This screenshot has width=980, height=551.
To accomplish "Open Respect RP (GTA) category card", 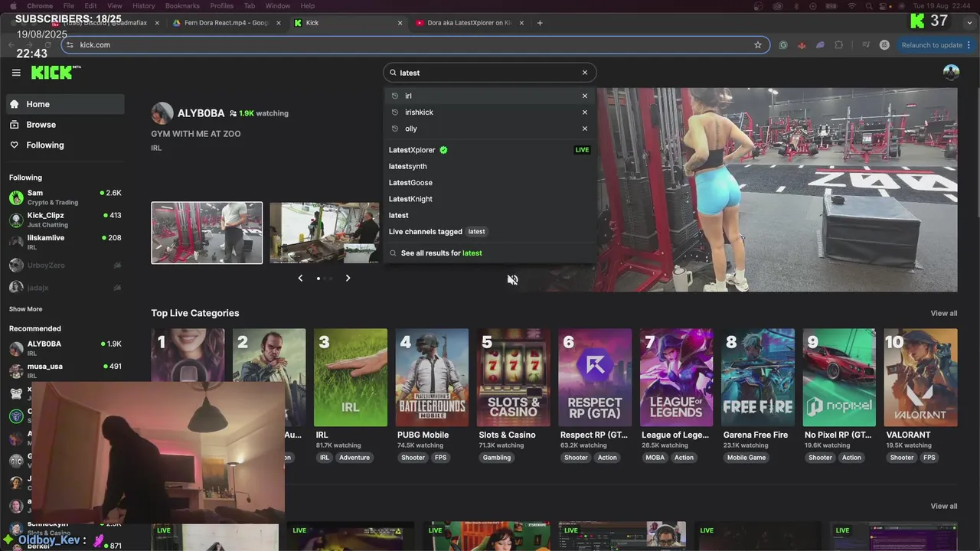I will pyautogui.click(x=595, y=377).
